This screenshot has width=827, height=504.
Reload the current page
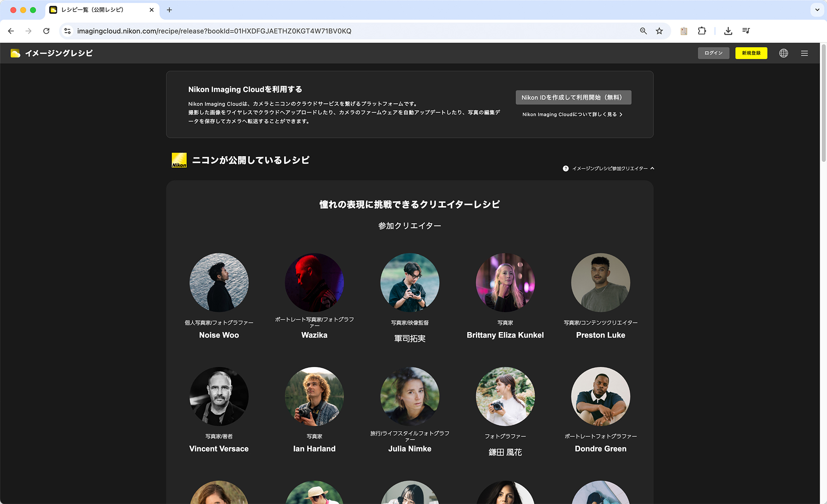47,31
